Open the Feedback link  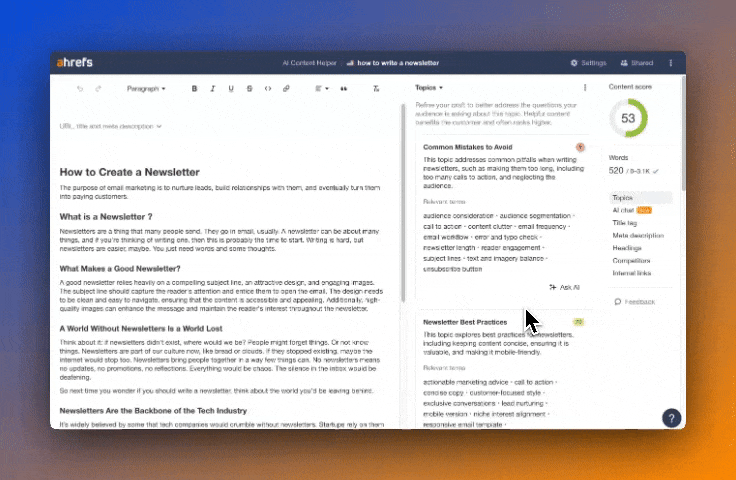click(x=635, y=302)
